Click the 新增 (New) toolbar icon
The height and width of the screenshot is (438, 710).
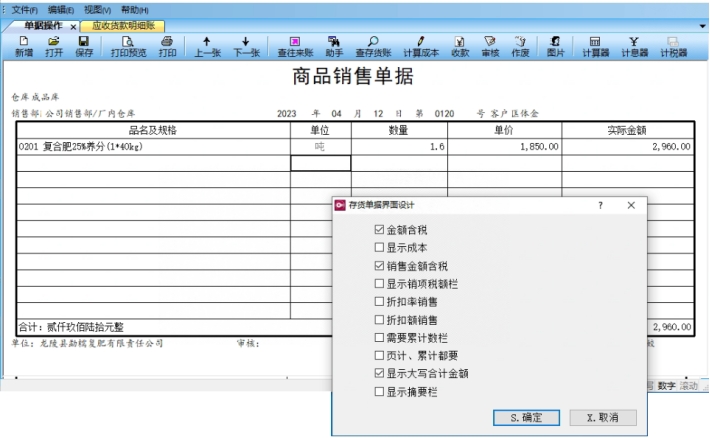[24, 46]
